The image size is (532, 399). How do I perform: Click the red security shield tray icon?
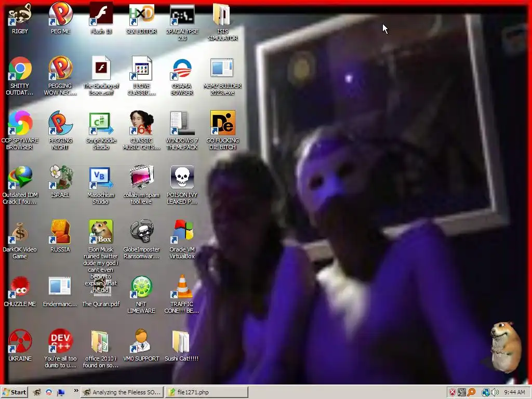(x=453, y=393)
